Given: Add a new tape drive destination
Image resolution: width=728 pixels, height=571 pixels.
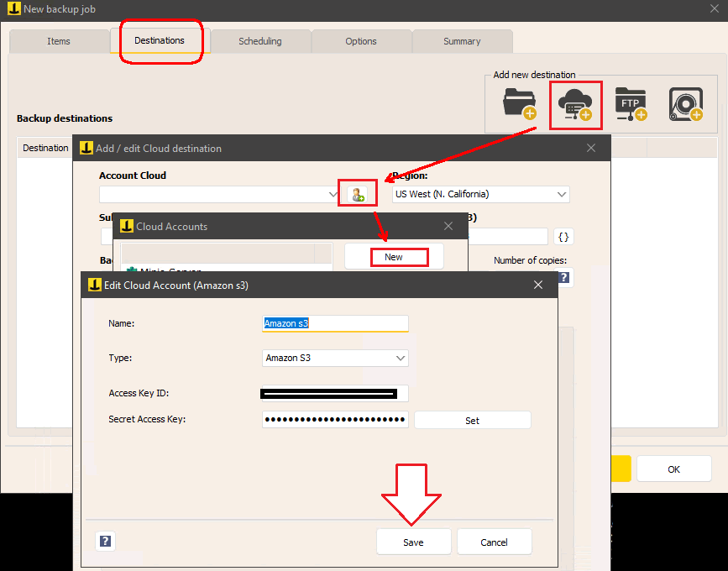Looking at the screenshot, I should 686,104.
